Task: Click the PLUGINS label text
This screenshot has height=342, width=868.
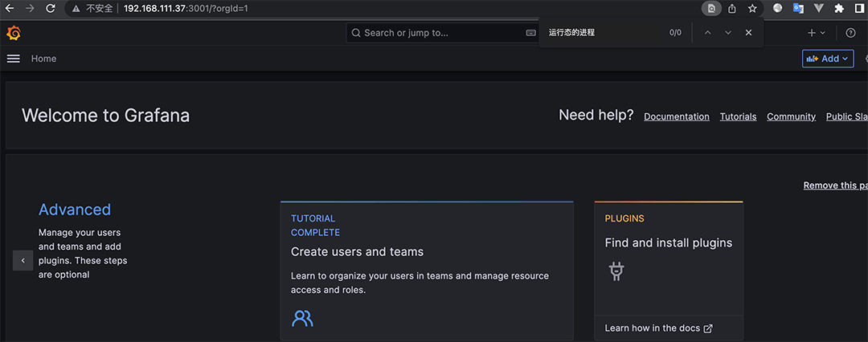Action: [624, 218]
